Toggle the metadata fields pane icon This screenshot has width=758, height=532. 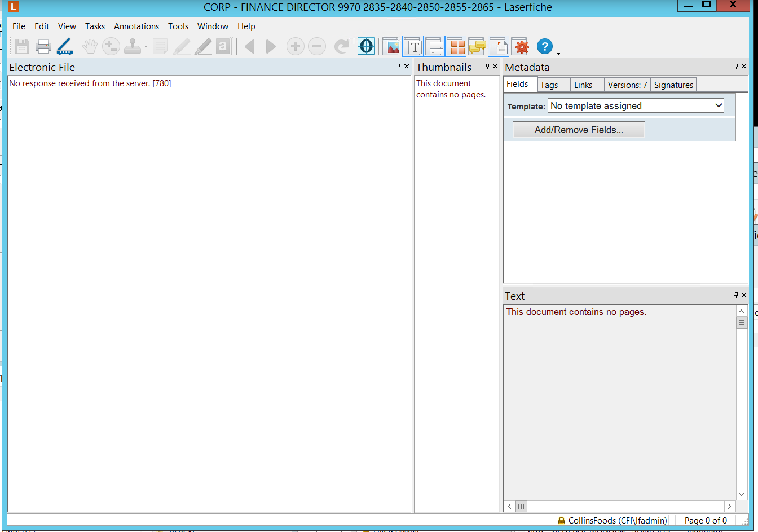click(435, 47)
